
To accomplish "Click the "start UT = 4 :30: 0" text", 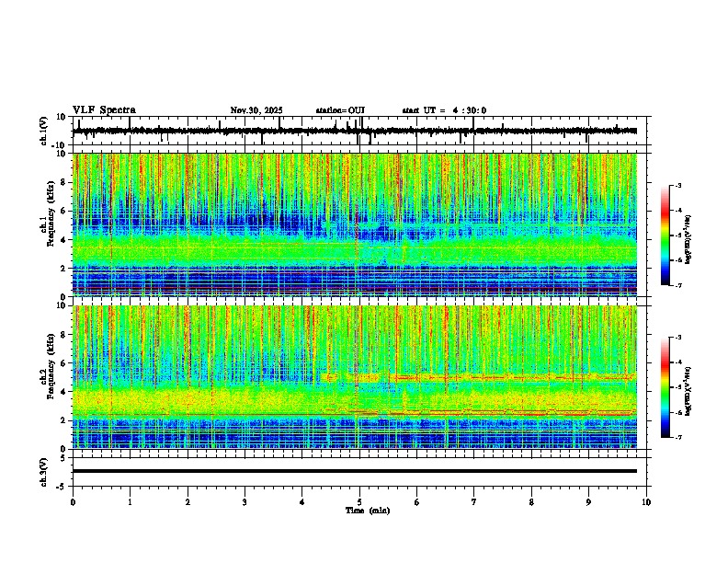I will coord(444,110).
